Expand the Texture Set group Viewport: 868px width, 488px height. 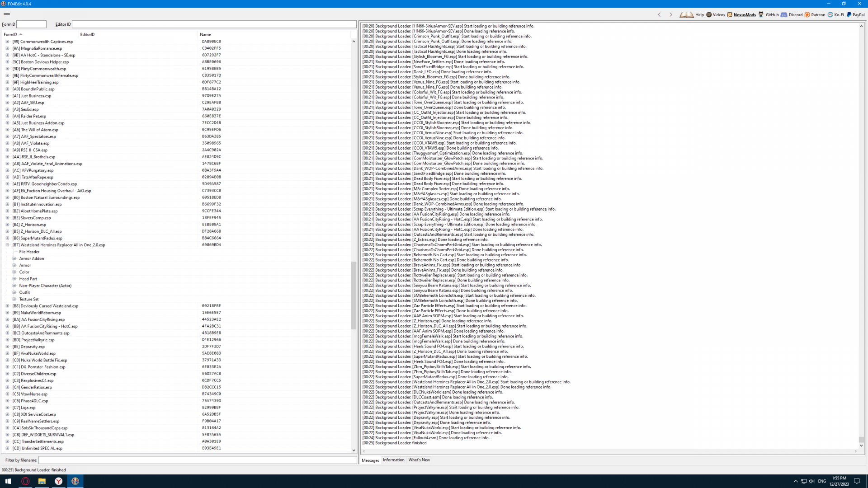point(14,299)
